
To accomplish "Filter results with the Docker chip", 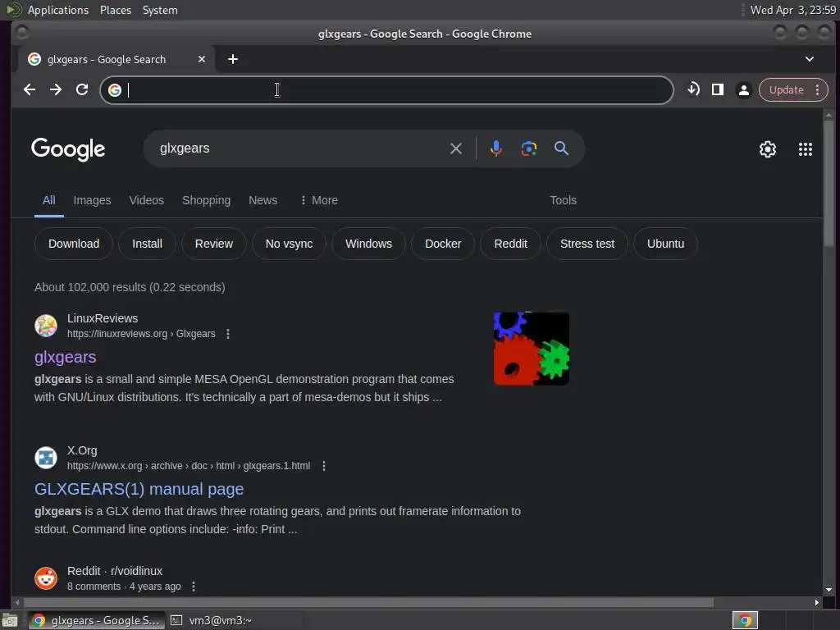I will tap(443, 244).
